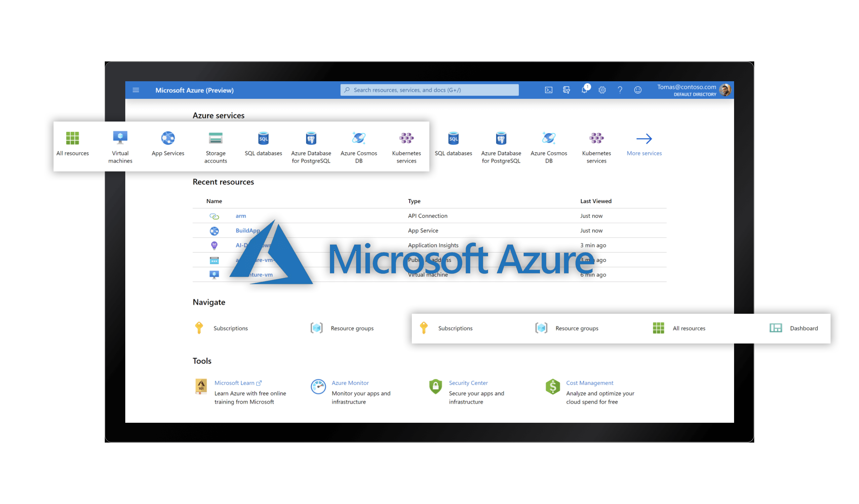Viewport: 859px width, 504px height.
Task: Launch Cloud Shell from the header
Action: 548,90
